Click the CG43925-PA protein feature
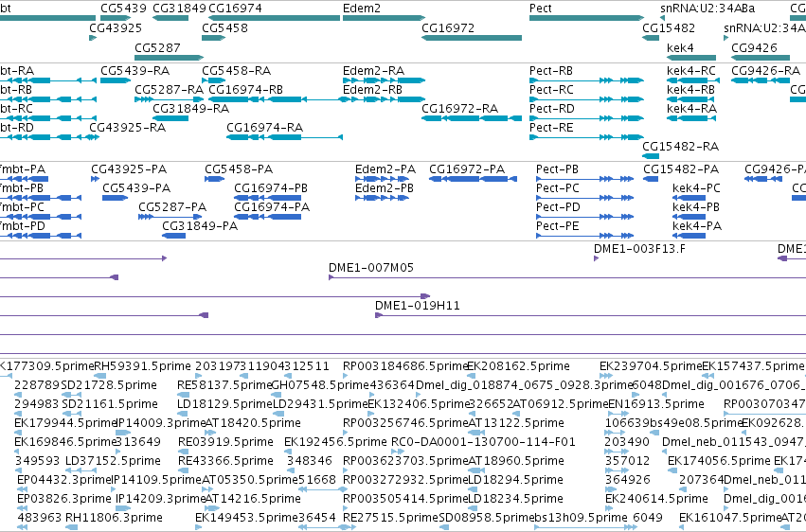Image resolution: width=806 pixels, height=532 pixels. pos(95,179)
